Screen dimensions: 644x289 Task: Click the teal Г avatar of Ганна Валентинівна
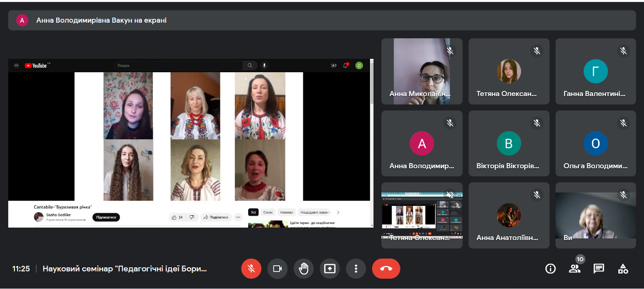coord(595,71)
